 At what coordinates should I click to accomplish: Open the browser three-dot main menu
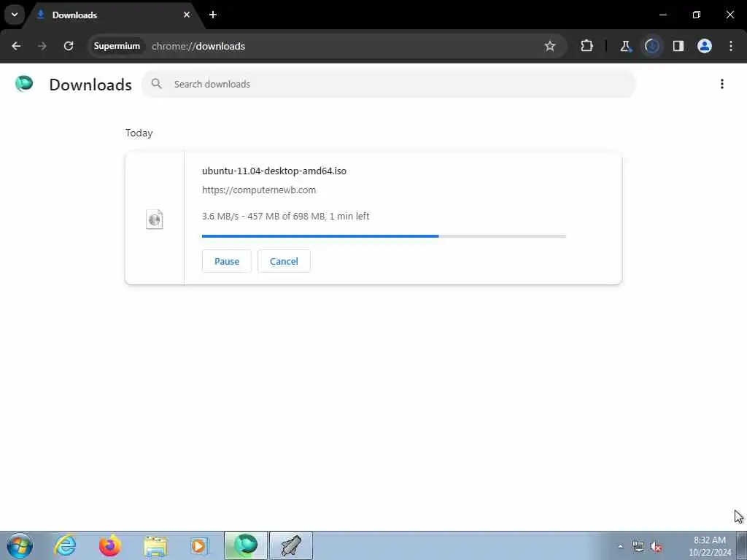tap(731, 46)
